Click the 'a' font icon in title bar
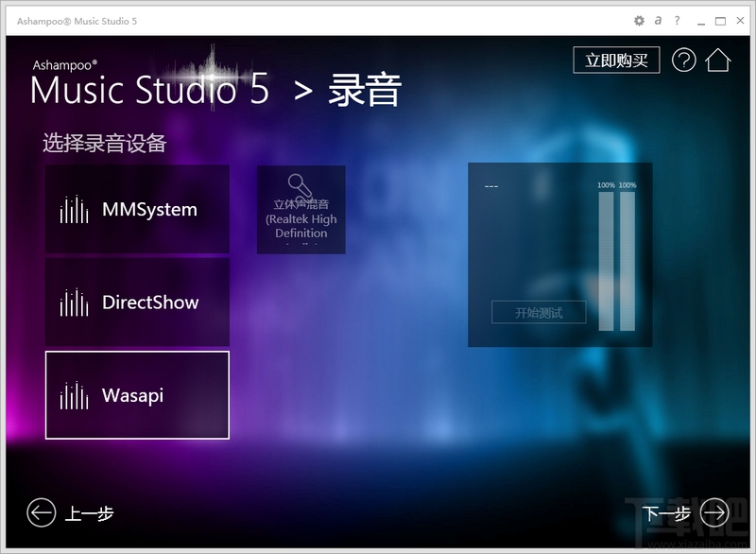The height and width of the screenshot is (554, 756). tap(657, 19)
